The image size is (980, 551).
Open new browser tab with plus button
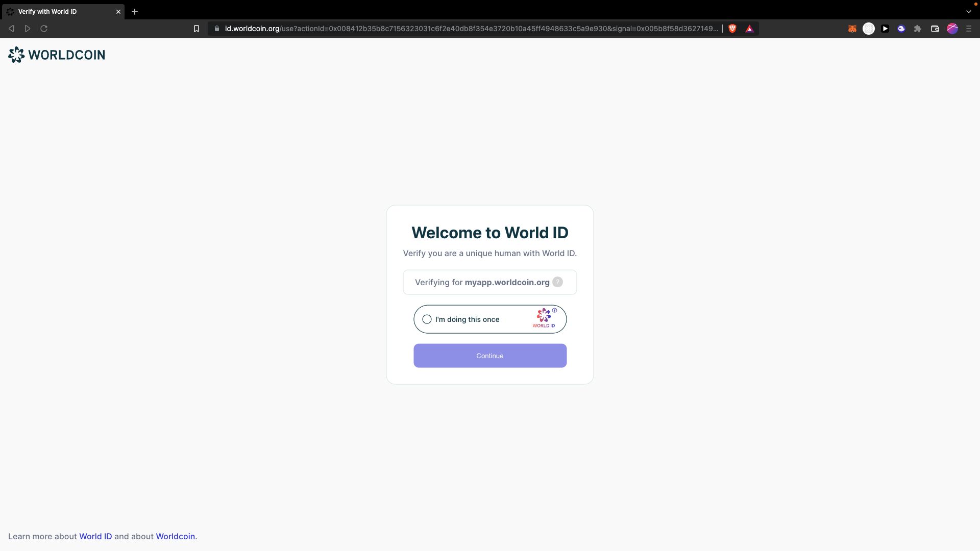tap(135, 11)
